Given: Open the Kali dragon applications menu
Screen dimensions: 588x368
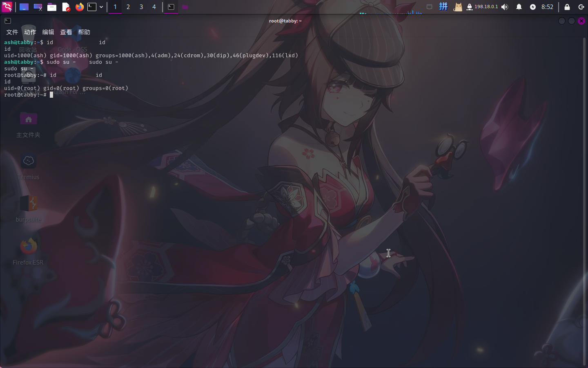Looking at the screenshot, I should 7,7.
